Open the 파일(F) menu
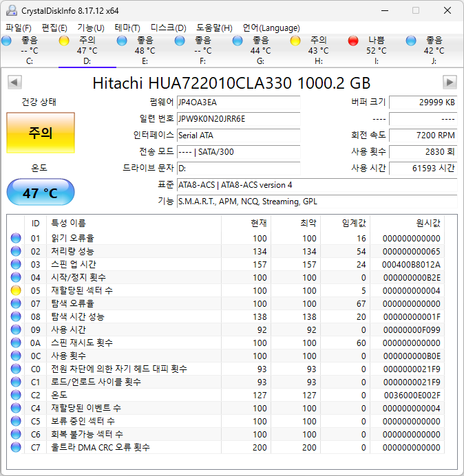 tap(18, 28)
